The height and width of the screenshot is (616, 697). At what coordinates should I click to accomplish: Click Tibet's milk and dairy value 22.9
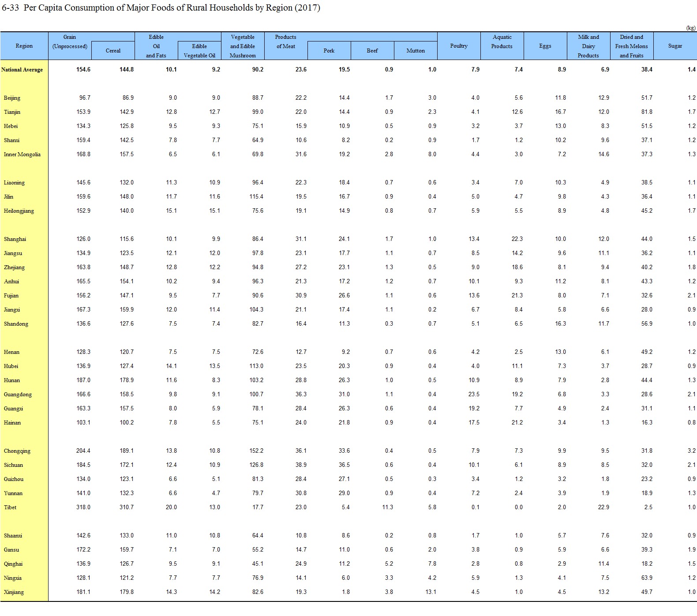(x=603, y=507)
